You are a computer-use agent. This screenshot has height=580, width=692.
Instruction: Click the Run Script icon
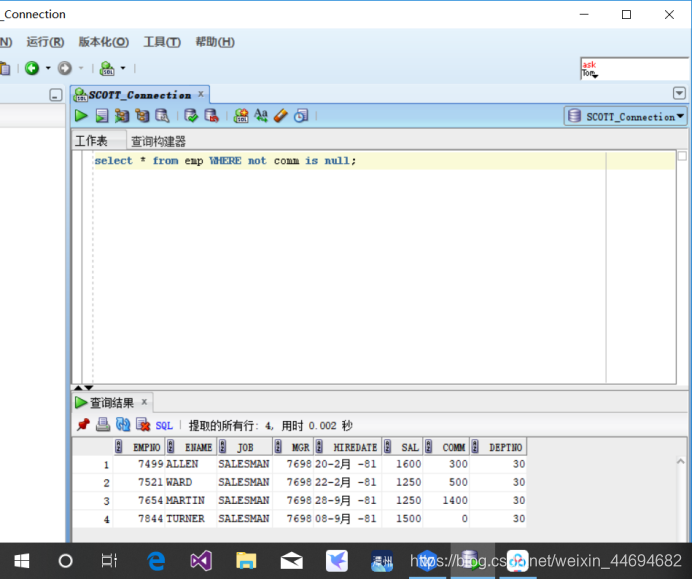click(102, 116)
